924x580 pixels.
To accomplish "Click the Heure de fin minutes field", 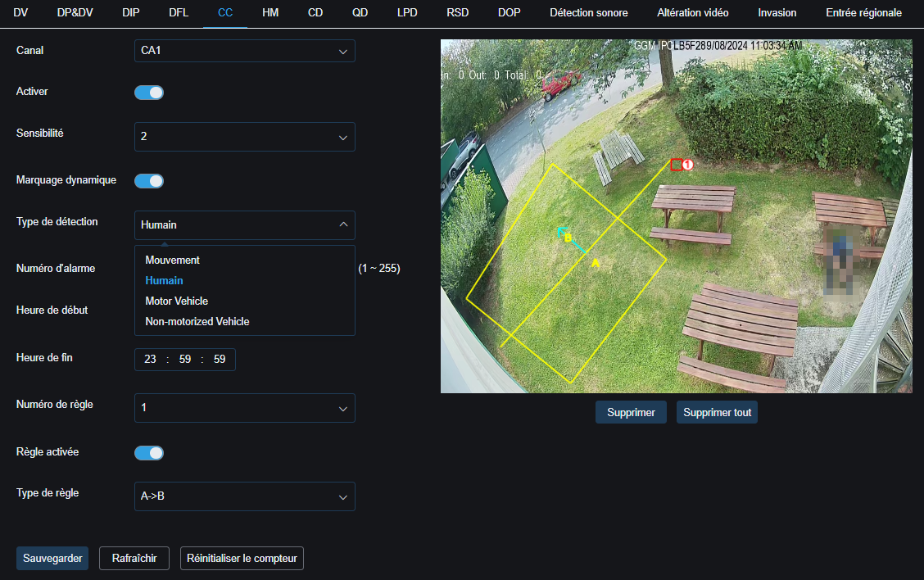I will [x=184, y=359].
